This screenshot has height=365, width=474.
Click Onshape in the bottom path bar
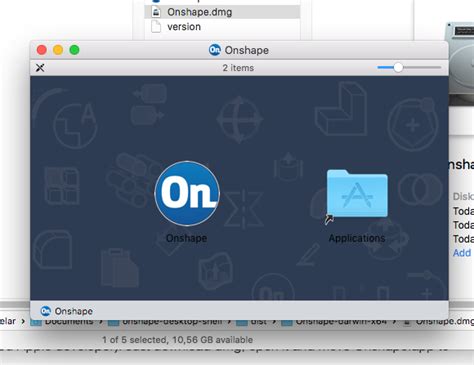(x=67, y=311)
